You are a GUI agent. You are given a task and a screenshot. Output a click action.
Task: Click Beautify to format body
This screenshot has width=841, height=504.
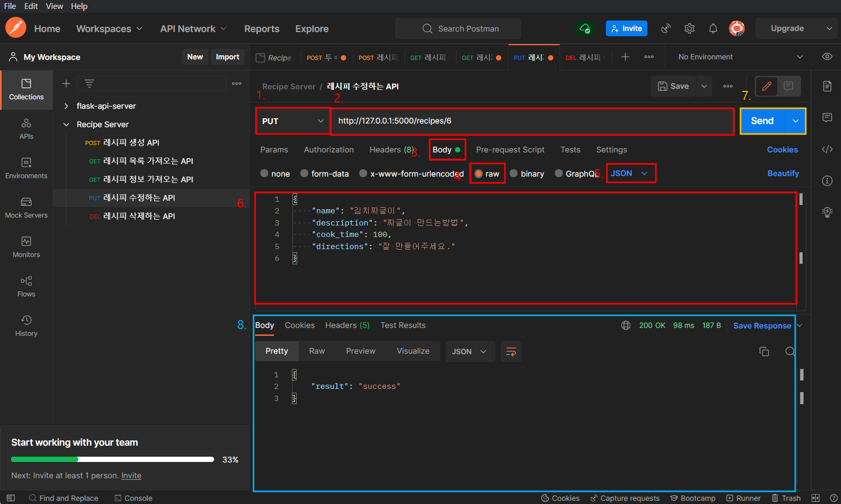(783, 173)
